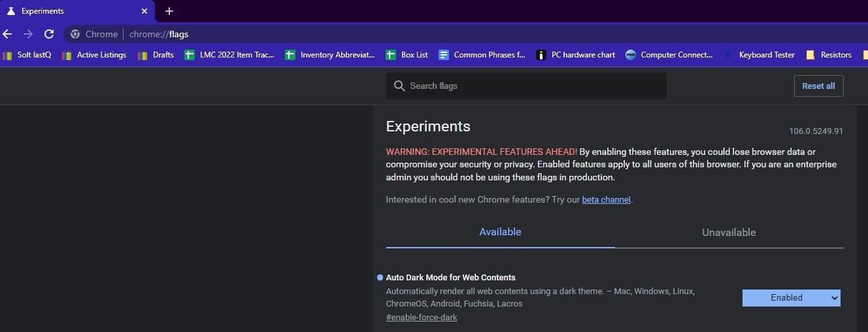
Task: Click the back navigation arrow
Action: pyautogui.click(x=7, y=34)
